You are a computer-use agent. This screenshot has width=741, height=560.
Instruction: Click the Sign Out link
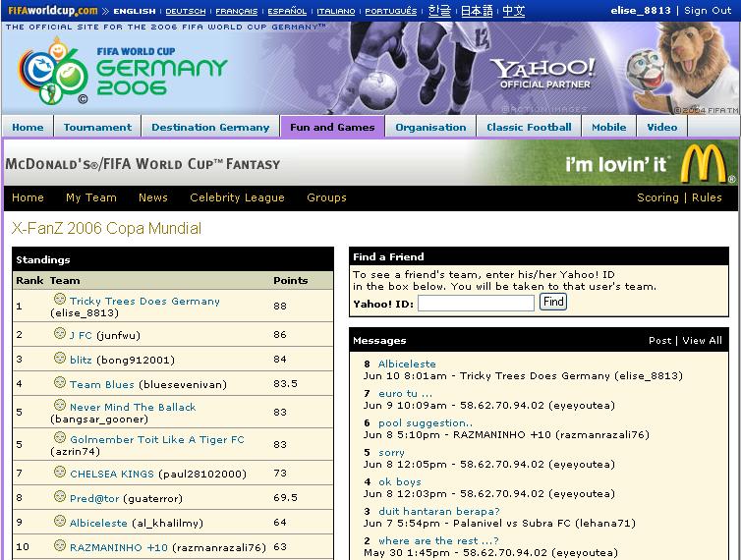708,11
